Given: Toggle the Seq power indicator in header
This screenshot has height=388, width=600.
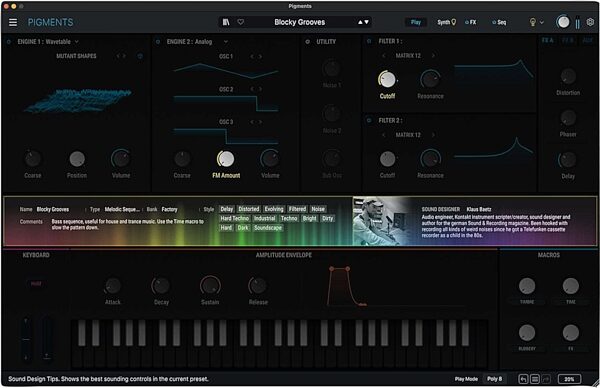Looking at the screenshot, I should pyautogui.click(x=494, y=23).
